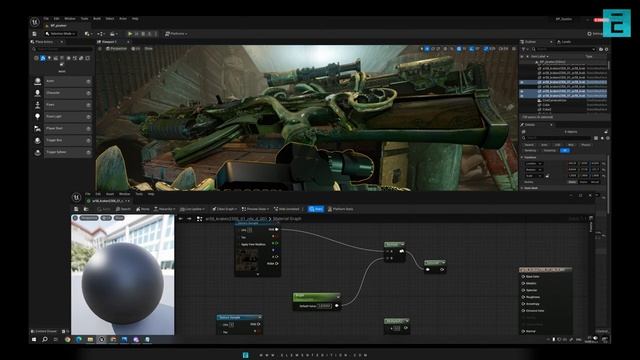The height and width of the screenshot is (360, 640).
Task: Open the Window menu of the main editor
Action: pyautogui.click(x=70, y=19)
